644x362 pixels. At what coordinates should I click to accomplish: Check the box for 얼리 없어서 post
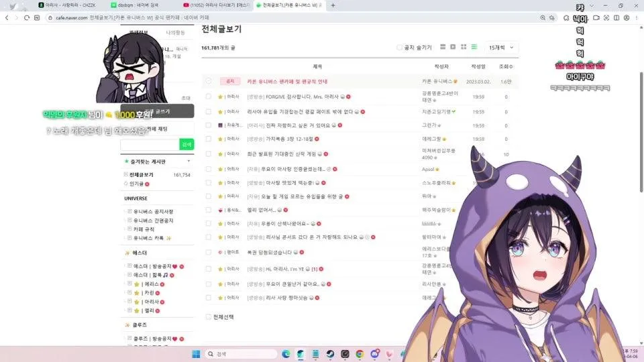(208, 210)
